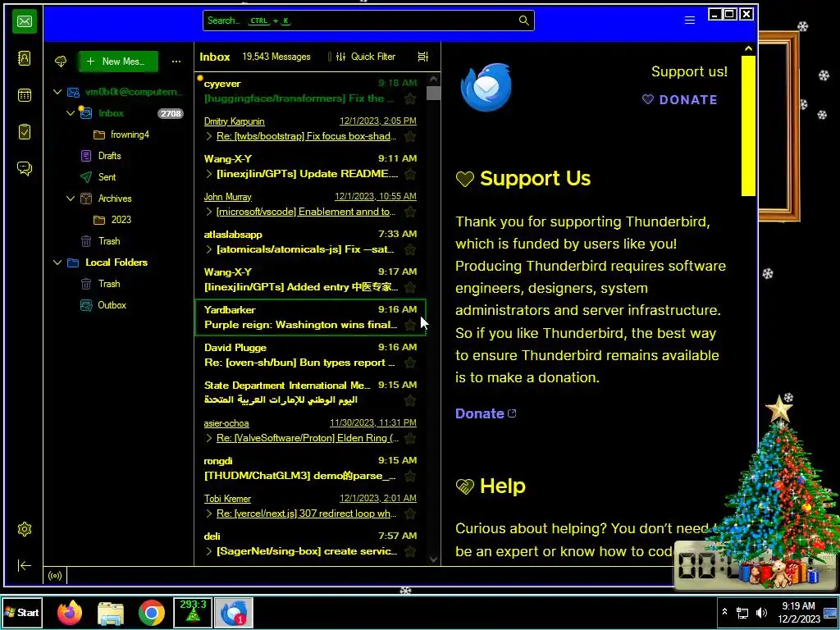Star the John Murray message
This screenshot has width=840, height=630.
pyautogui.click(x=410, y=212)
